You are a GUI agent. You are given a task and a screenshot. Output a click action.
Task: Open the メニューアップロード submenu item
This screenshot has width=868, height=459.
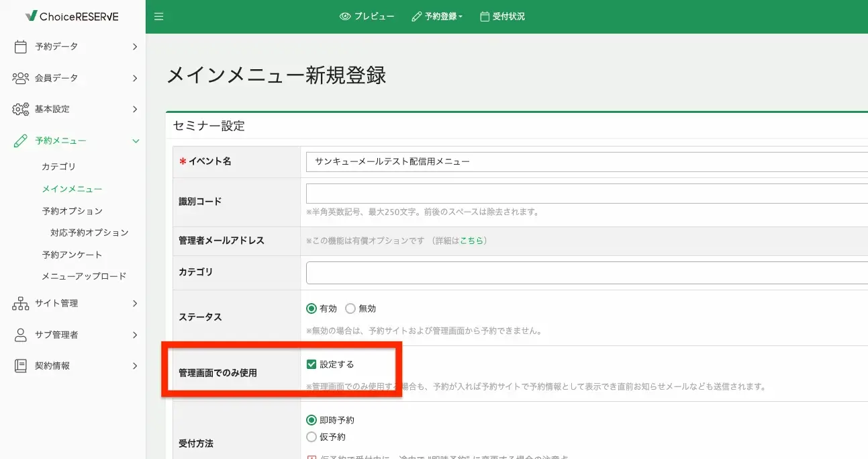pyautogui.click(x=84, y=276)
